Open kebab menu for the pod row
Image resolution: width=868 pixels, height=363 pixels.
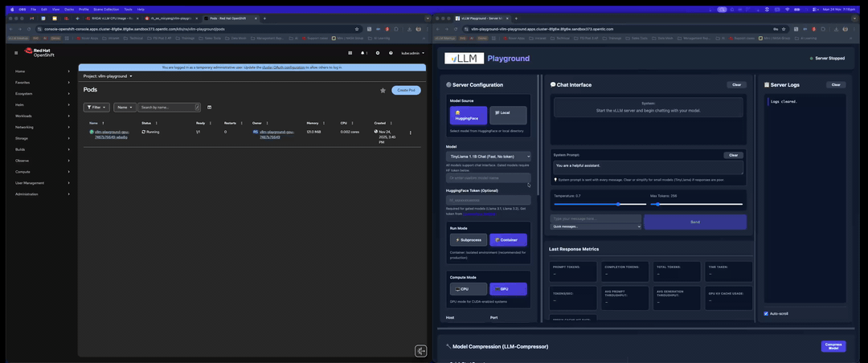coord(410,133)
